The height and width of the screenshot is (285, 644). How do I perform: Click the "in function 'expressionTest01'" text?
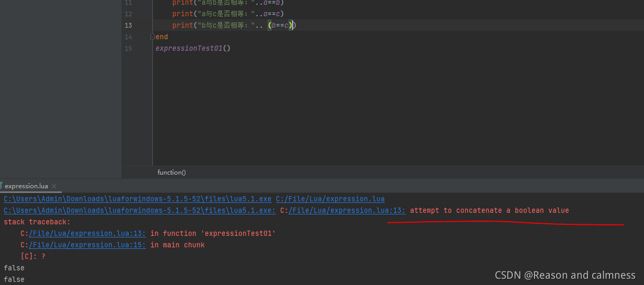(213, 233)
